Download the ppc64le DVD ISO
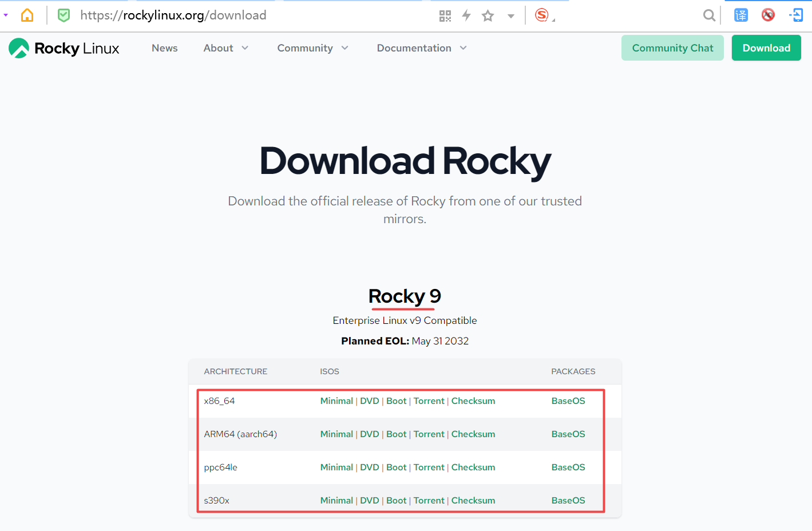Image resolution: width=812 pixels, height=531 pixels. pyautogui.click(x=370, y=467)
